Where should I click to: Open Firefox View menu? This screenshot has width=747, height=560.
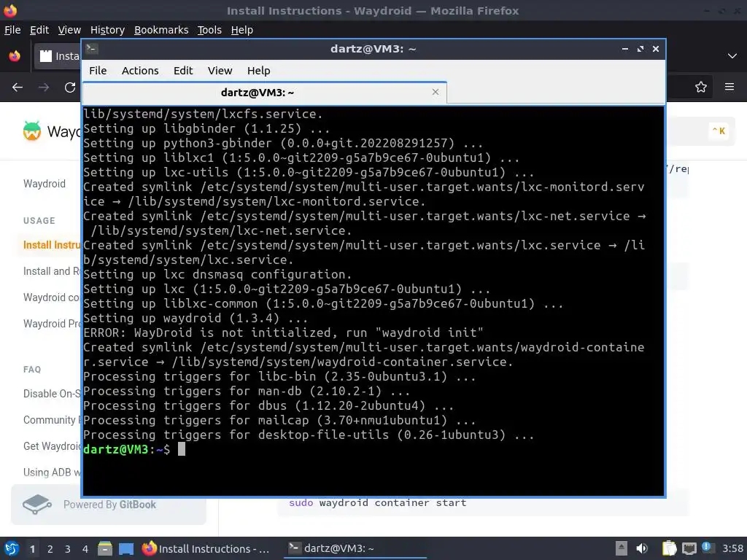69,30
